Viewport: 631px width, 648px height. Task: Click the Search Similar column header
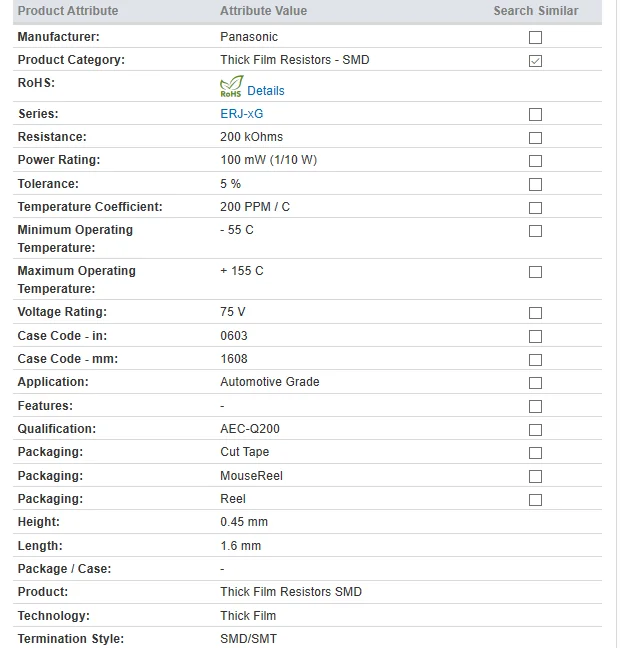tap(536, 11)
